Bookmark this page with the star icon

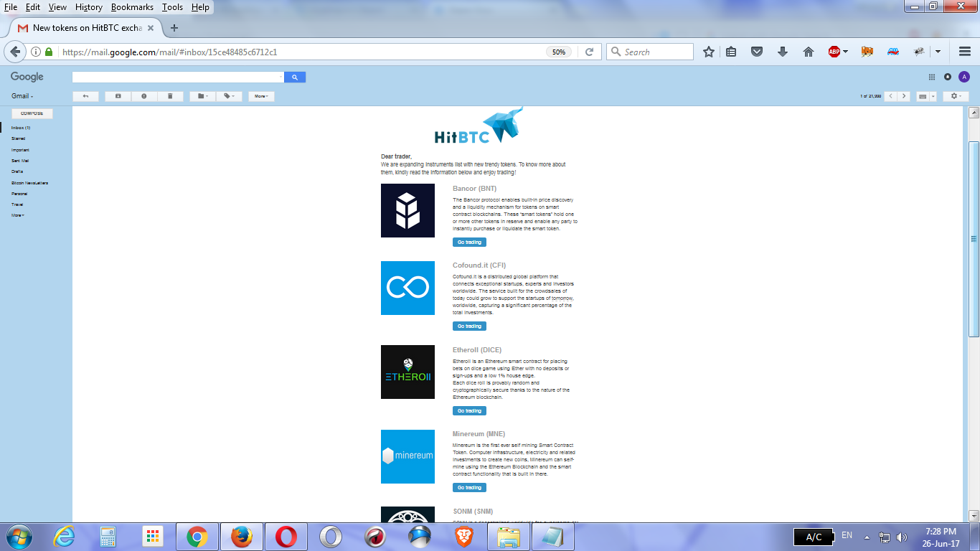coord(709,52)
